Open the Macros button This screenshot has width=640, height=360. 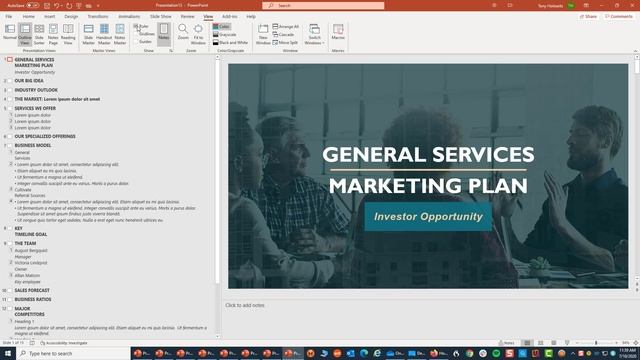338,32
